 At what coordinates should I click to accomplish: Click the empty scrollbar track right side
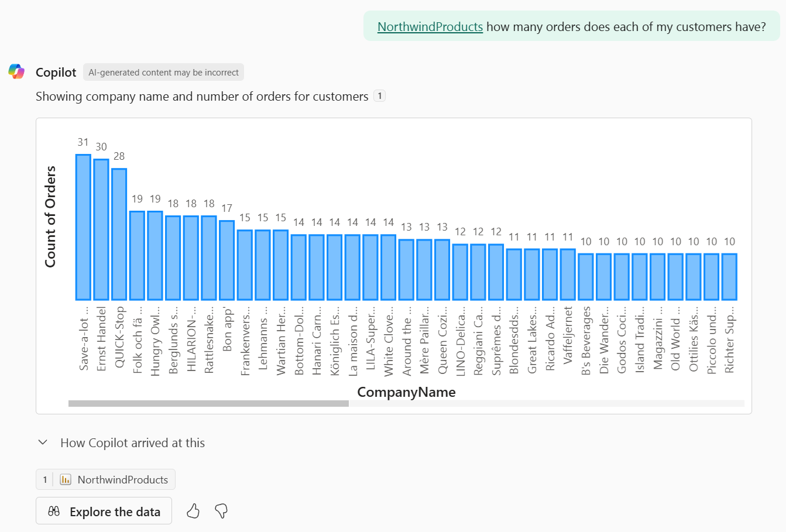[x=545, y=403]
